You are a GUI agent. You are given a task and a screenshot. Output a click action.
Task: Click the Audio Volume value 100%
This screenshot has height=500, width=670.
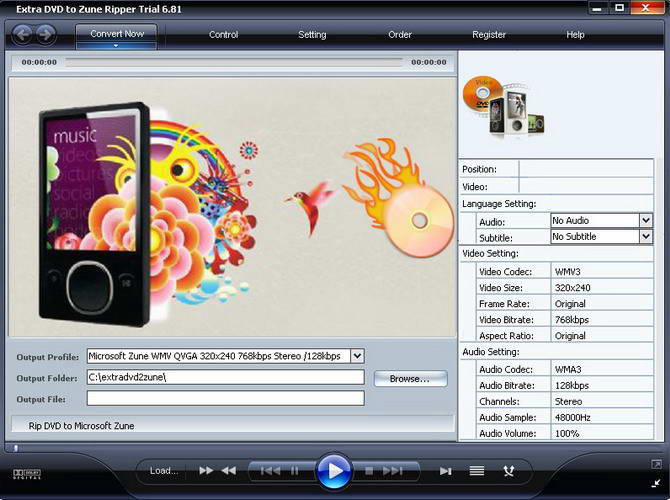click(567, 433)
